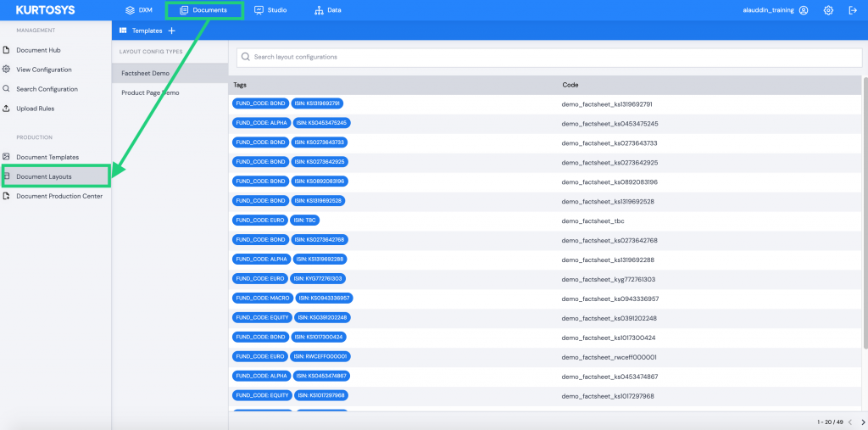Click the demo_factsheet_tbc row code

[x=593, y=221]
